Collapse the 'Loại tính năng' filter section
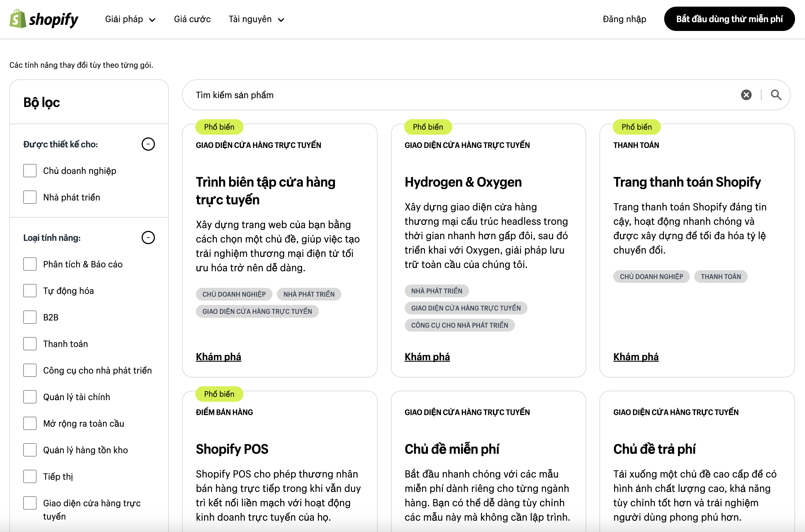 [148, 238]
